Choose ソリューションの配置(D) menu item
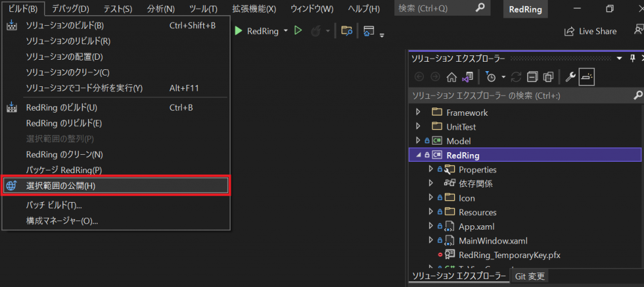This screenshot has width=644, height=287. tap(116, 57)
